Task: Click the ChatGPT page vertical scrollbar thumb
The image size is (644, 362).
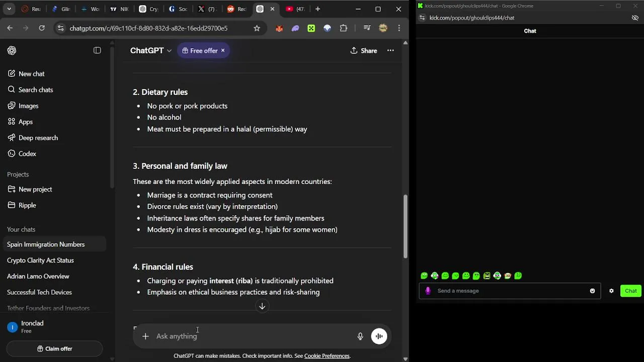Action: tap(405, 226)
